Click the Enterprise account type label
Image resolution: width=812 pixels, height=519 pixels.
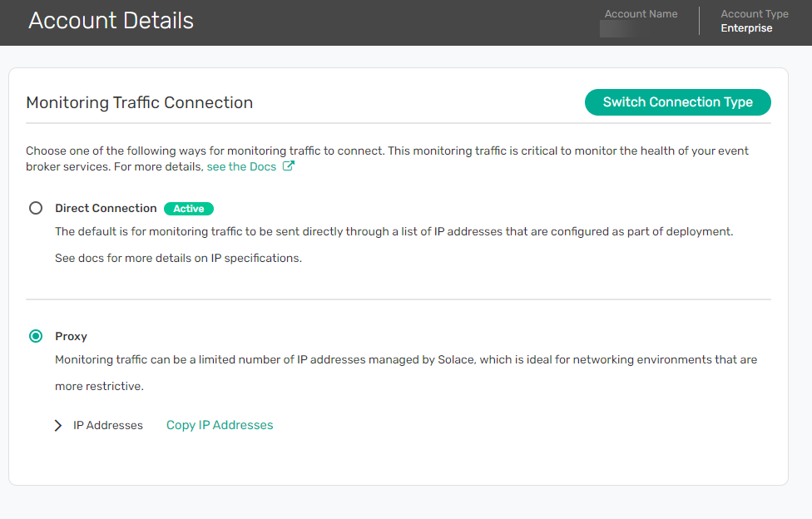[746, 27]
